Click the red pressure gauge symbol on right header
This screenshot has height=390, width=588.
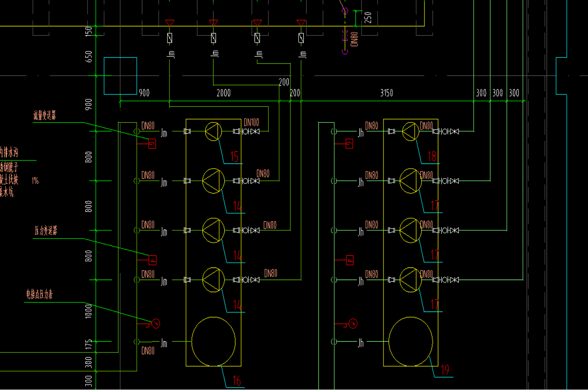coord(353,323)
